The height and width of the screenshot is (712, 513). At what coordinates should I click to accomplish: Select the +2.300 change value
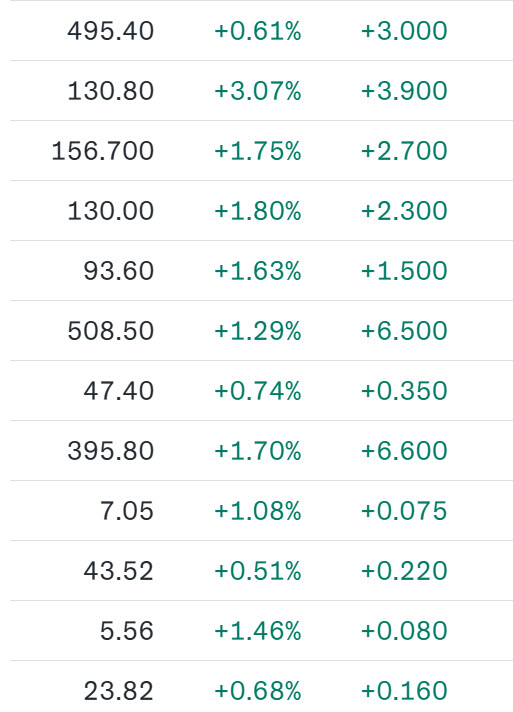[404, 211]
